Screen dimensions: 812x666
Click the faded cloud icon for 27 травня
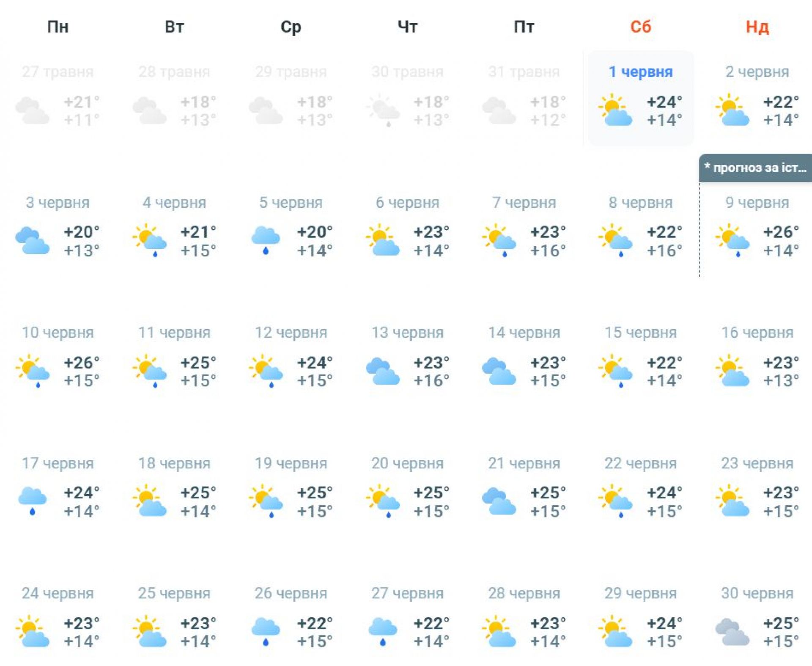(x=33, y=110)
